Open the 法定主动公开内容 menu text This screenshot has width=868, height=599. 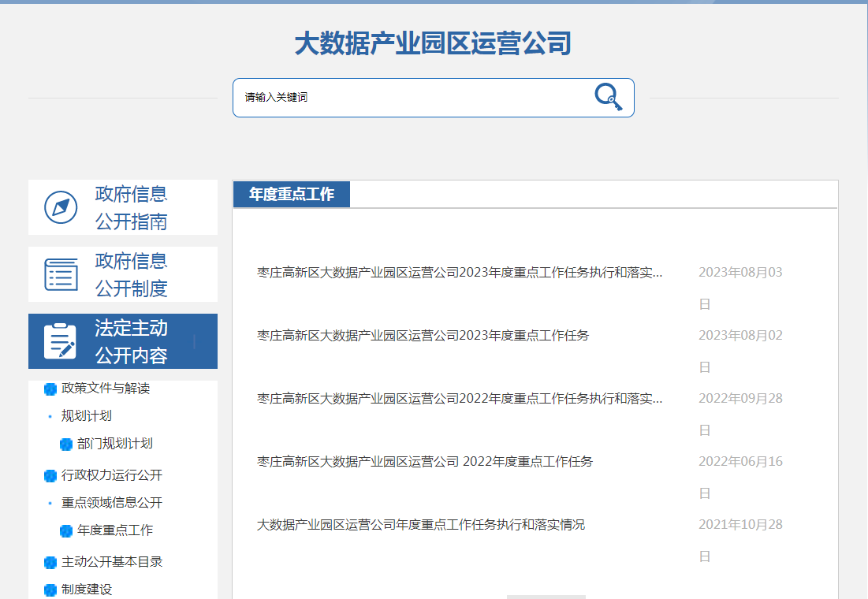coord(131,341)
